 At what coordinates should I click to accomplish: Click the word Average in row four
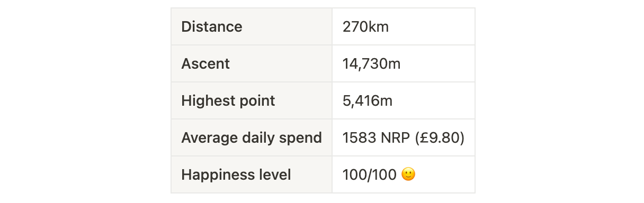(x=206, y=138)
